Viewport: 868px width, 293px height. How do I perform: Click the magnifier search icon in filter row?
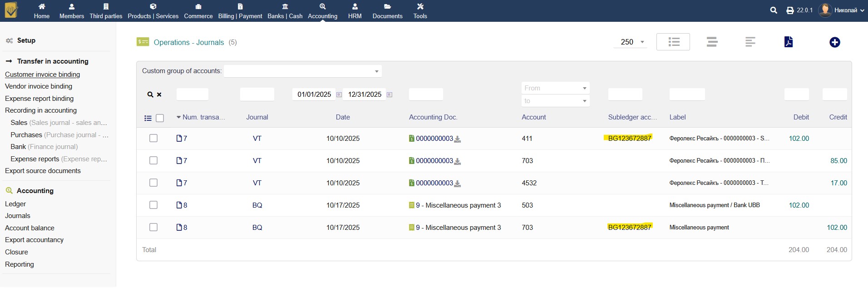[150, 94]
